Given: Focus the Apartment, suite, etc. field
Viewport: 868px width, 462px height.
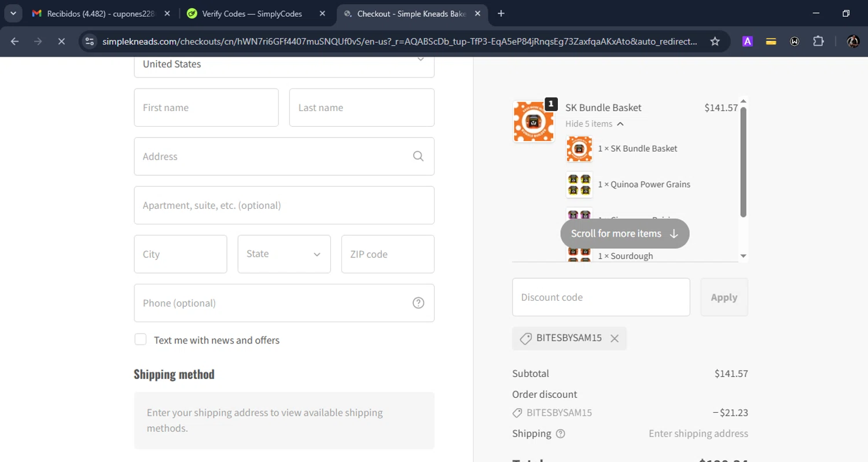Looking at the screenshot, I should click(x=284, y=205).
